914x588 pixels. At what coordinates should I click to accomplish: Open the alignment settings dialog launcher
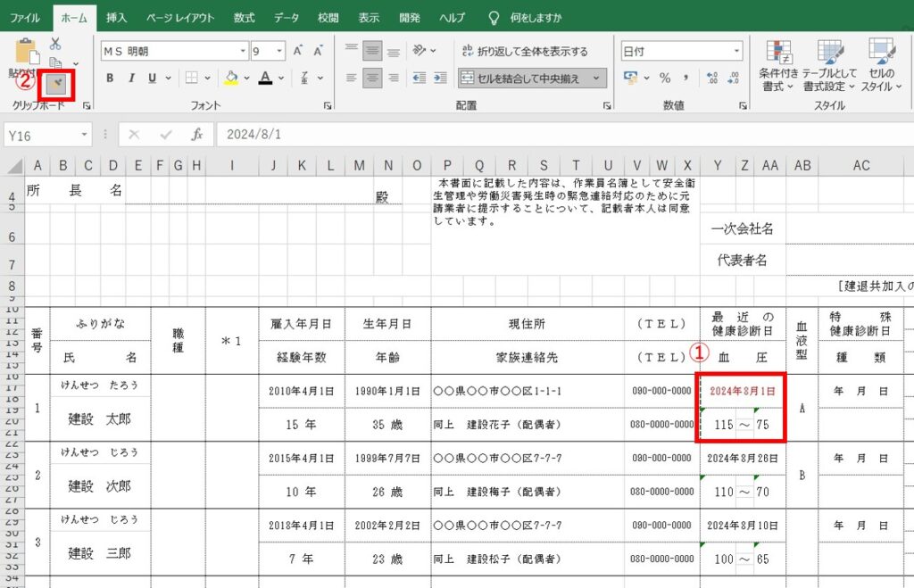point(607,105)
